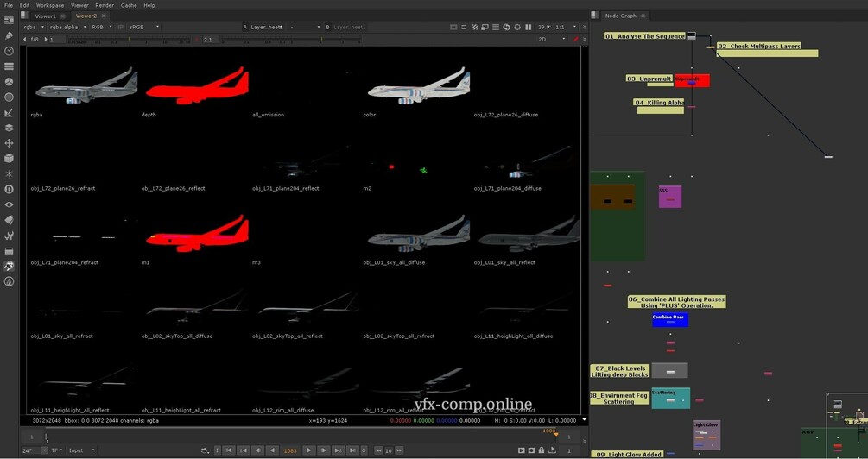Screen dimensions: 868x459
Task: Open the Image nodes toolbar menu
Action: point(9,20)
